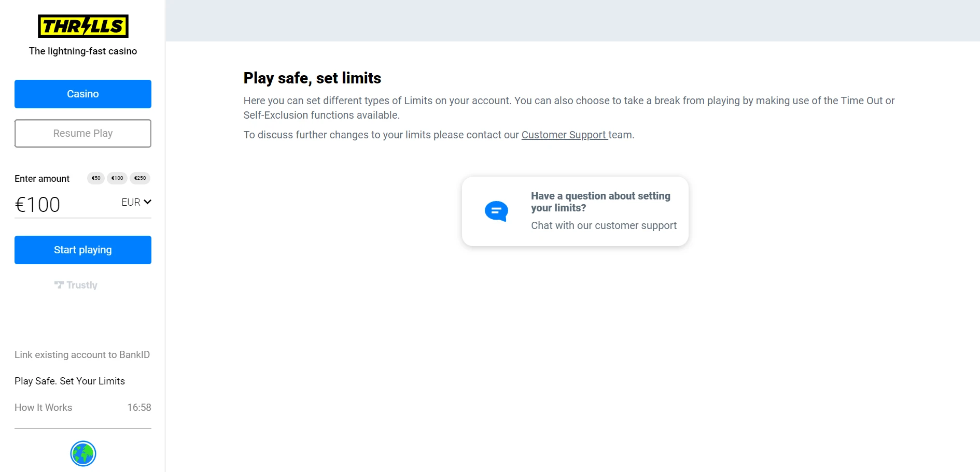980x472 pixels.
Task: Expand the EUR currency dropdown
Action: (136, 202)
